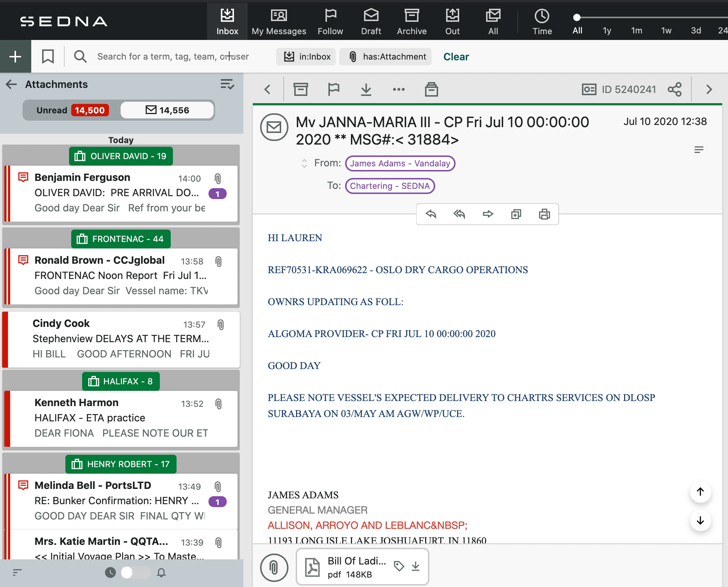The image size is (728, 587).
Task: Open Cindy Cook message
Action: tap(122, 339)
